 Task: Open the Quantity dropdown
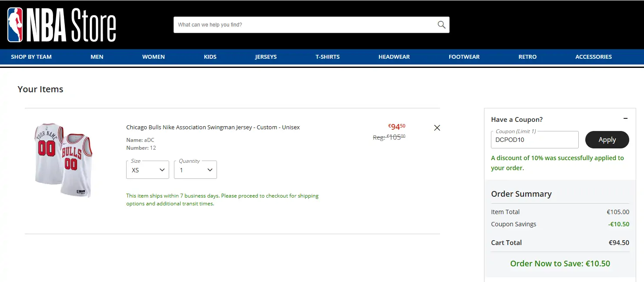tap(195, 170)
